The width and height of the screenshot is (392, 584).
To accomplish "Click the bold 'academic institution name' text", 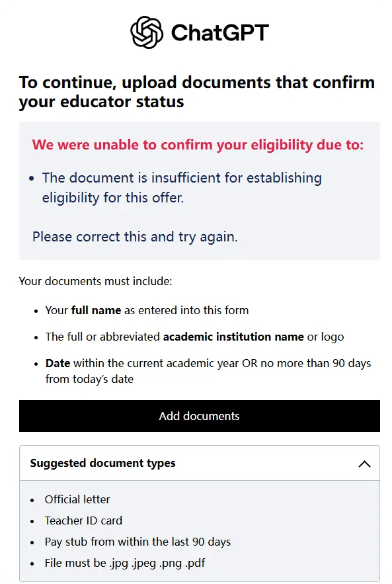I will pyautogui.click(x=233, y=337).
